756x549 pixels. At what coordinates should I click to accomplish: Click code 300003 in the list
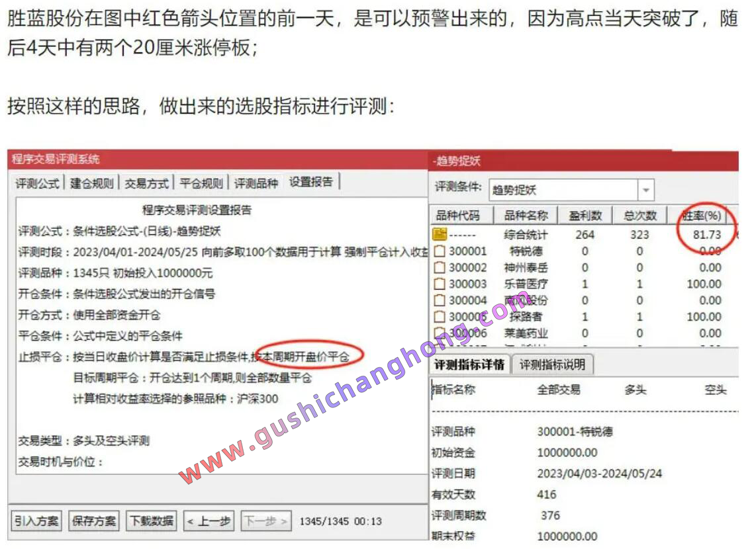coord(467,284)
